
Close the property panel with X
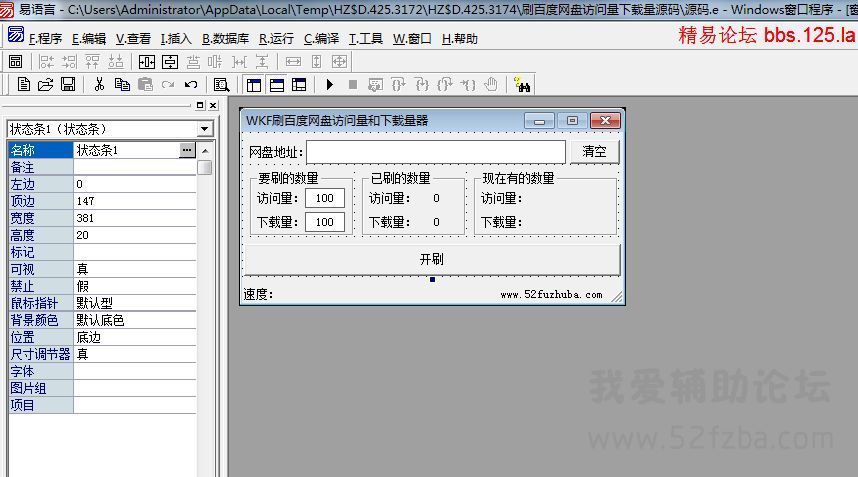[x=213, y=105]
